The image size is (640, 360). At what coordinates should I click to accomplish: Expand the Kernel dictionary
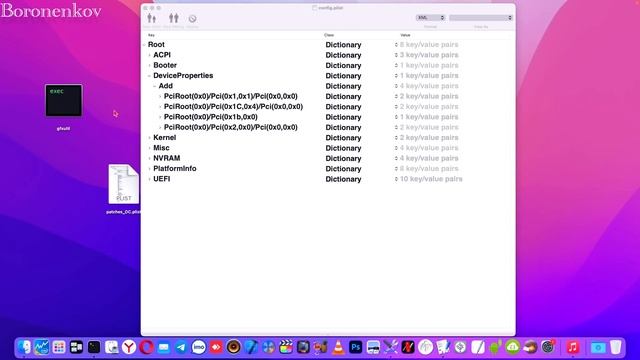tap(149, 138)
